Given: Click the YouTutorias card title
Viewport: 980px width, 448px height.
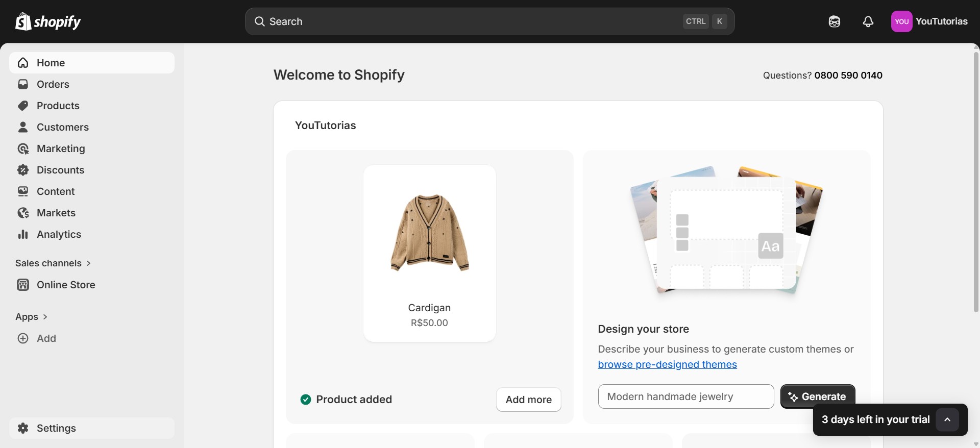Looking at the screenshot, I should [x=326, y=126].
